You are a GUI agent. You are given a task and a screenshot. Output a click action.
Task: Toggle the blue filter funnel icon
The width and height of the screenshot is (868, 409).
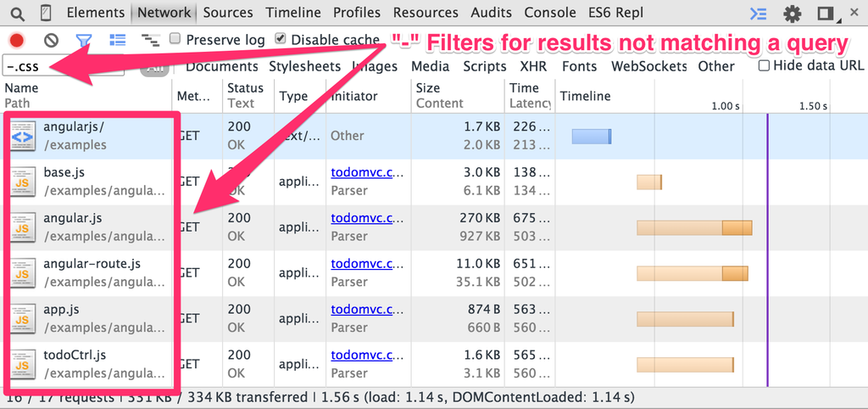[x=84, y=40]
